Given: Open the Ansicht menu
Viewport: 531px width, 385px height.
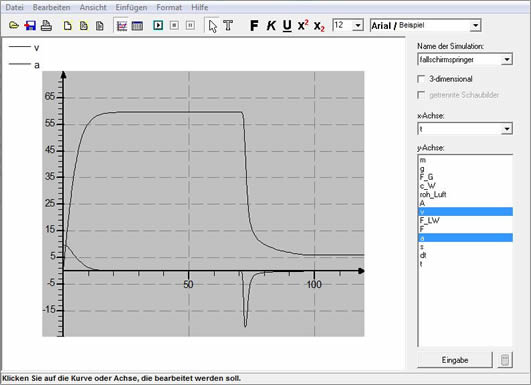Looking at the screenshot, I should tap(93, 7).
